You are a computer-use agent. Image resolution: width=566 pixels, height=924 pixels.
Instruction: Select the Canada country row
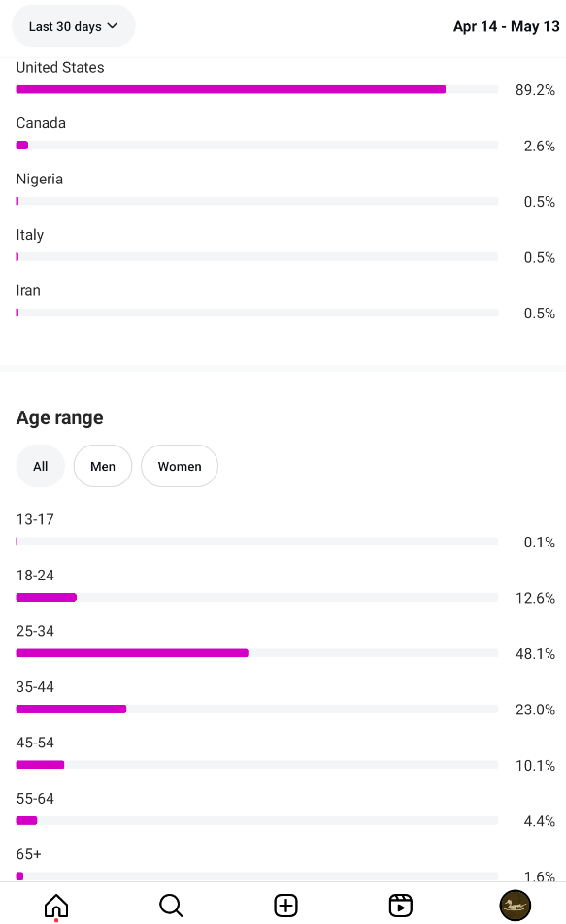click(285, 134)
